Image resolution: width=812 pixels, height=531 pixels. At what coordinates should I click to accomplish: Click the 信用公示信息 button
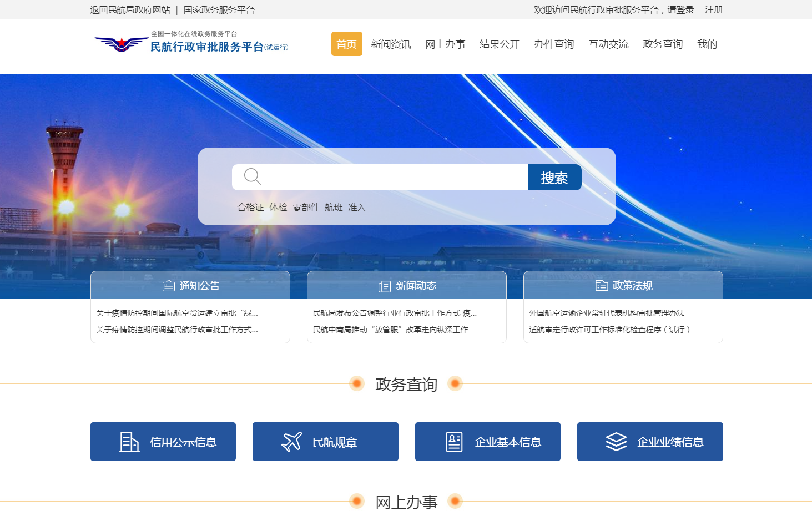click(163, 442)
